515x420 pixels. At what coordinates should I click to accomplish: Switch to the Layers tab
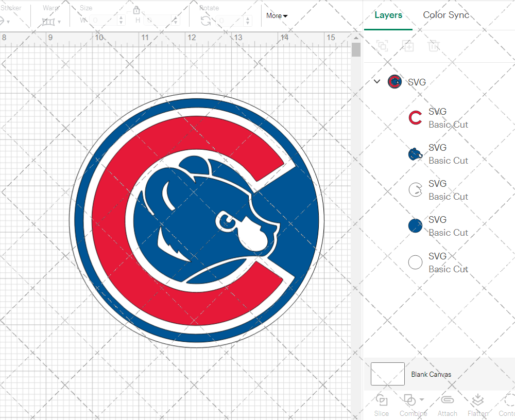click(388, 15)
